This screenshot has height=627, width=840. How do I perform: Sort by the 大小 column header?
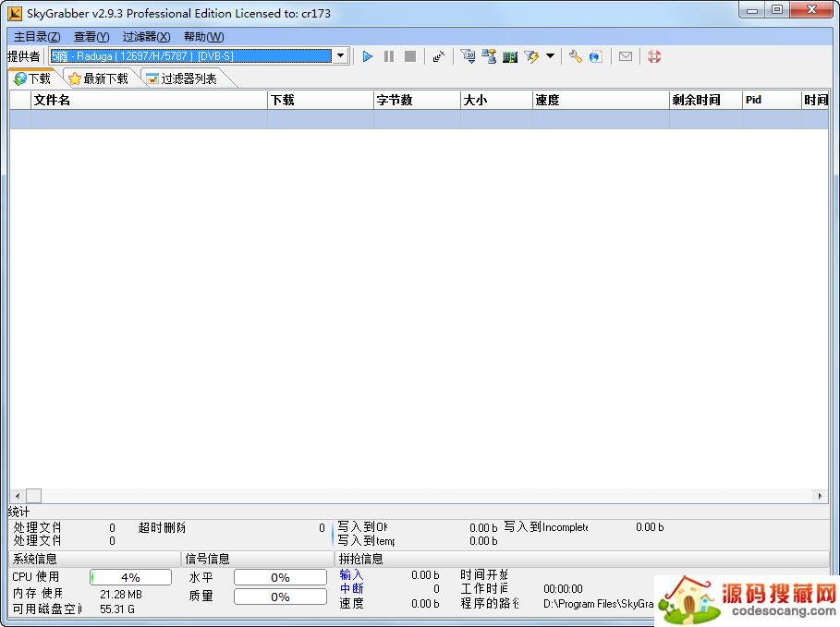coord(496,100)
